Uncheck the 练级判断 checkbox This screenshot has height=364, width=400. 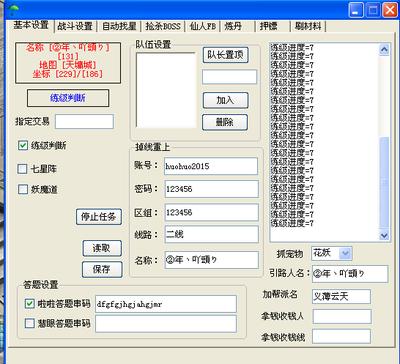pos(23,145)
